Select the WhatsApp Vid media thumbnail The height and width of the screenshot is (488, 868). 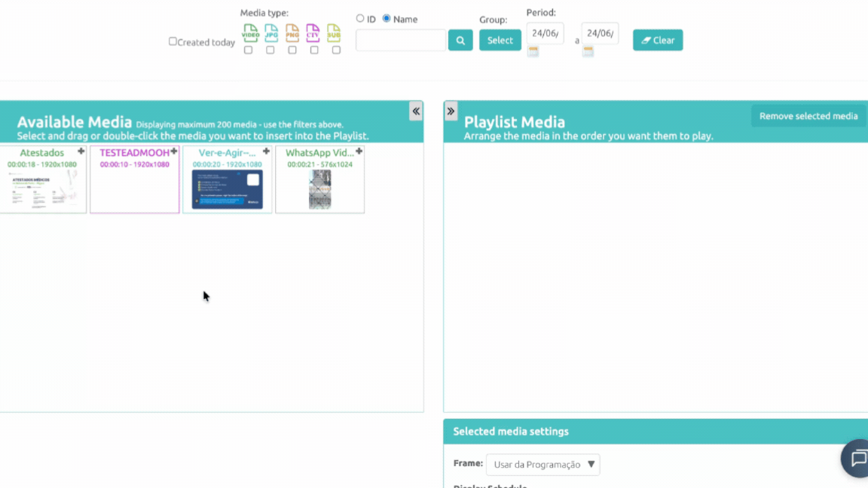click(x=320, y=189)
